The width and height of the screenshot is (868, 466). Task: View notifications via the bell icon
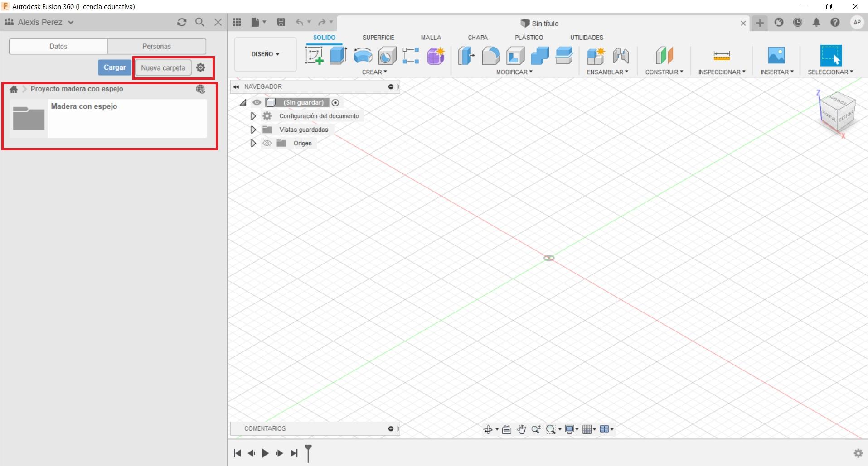816,22
